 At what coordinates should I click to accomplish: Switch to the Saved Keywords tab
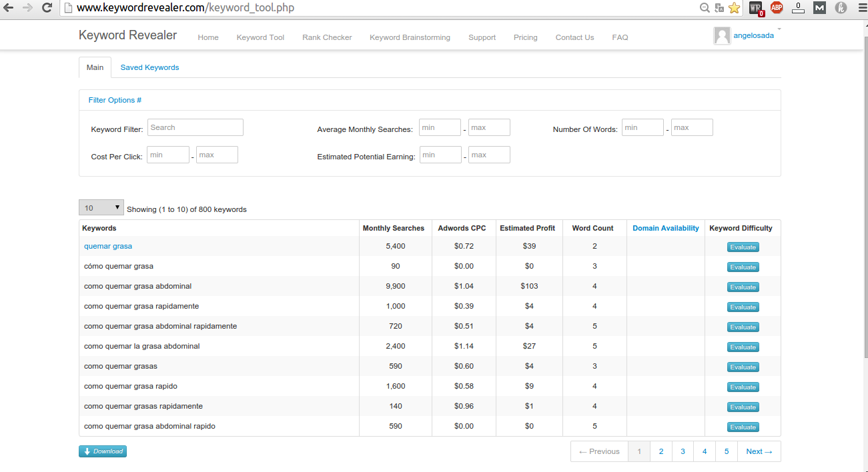click(x=149, y=67)
